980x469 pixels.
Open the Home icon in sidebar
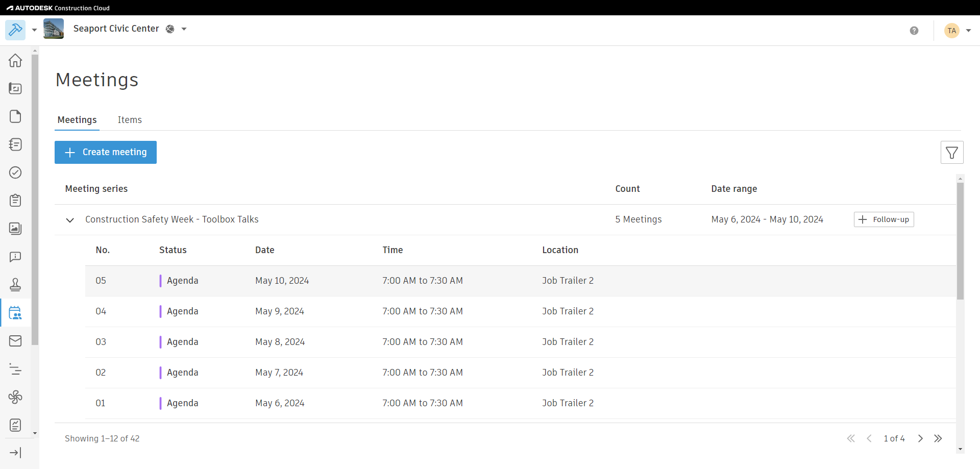click(x=15, y=60)
